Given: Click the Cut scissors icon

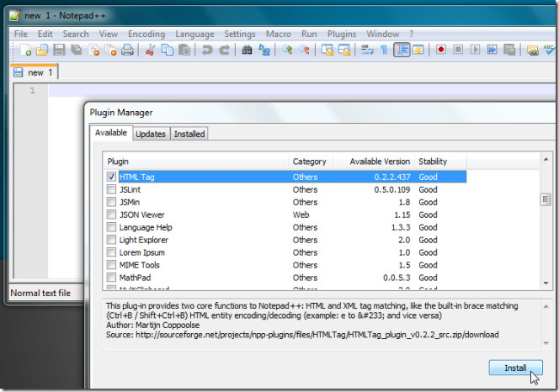Looking at the screenshot, I should click(150, 50).
